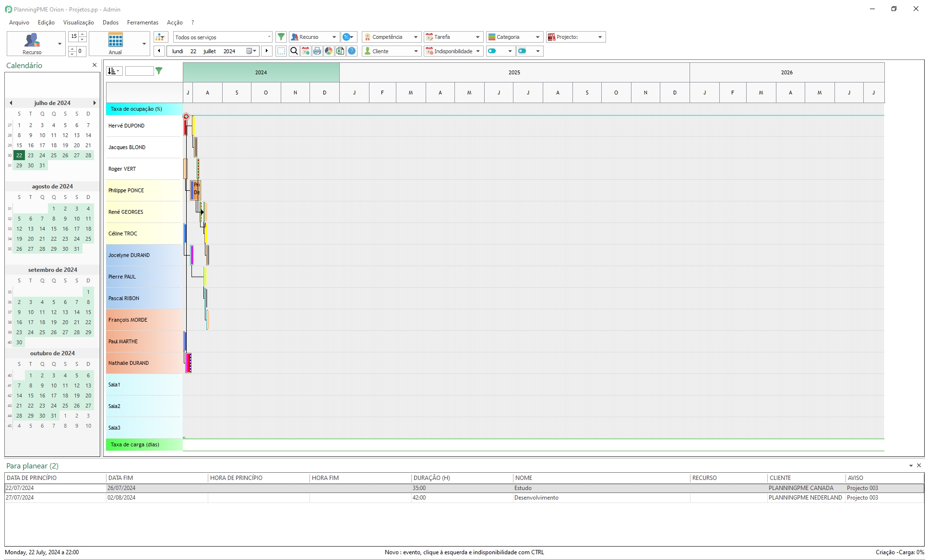
Task: Click the red plus marker on timeline
Action: pos(186,117)
